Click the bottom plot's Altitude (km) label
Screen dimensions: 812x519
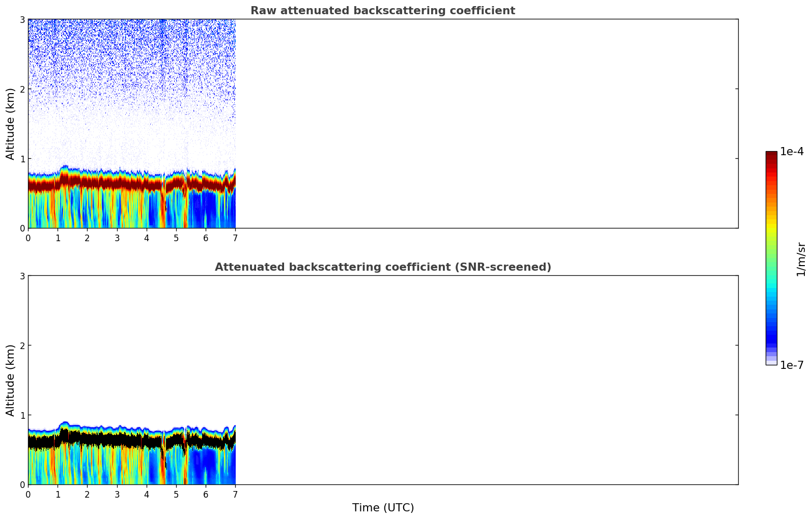11,380
